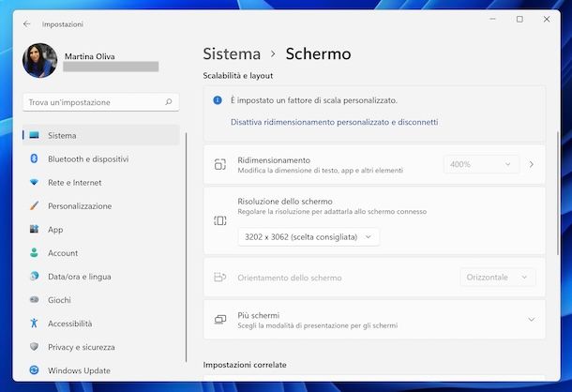Open Data/ora e lingua section
The width and height of the screenshot is (572, 392).
coord(79,277)
